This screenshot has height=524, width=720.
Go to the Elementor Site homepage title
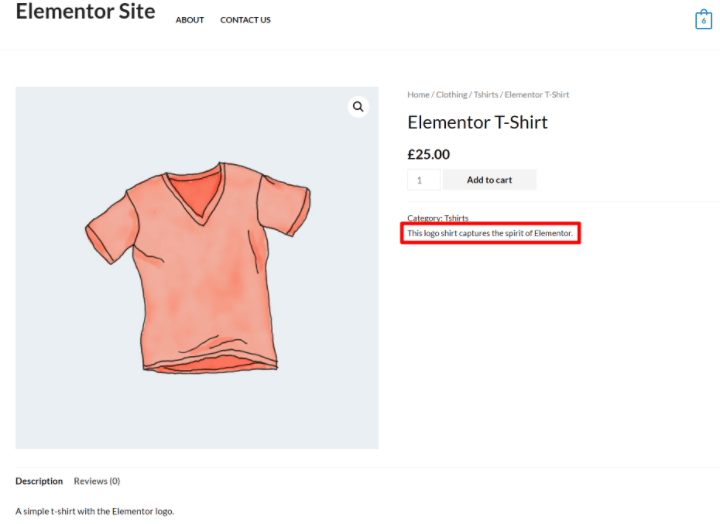pos(86,12)
